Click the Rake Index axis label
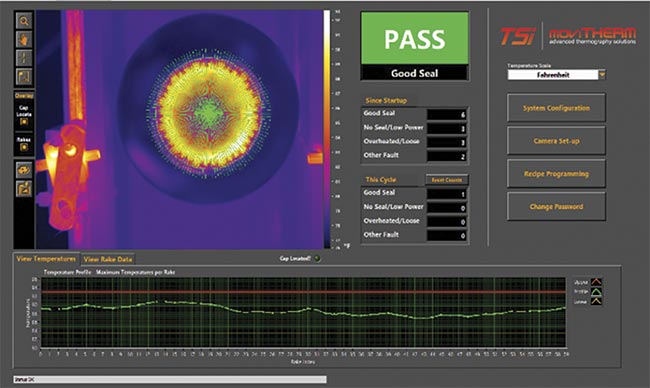This screenshot has height=388, width=650. (303, 362)
